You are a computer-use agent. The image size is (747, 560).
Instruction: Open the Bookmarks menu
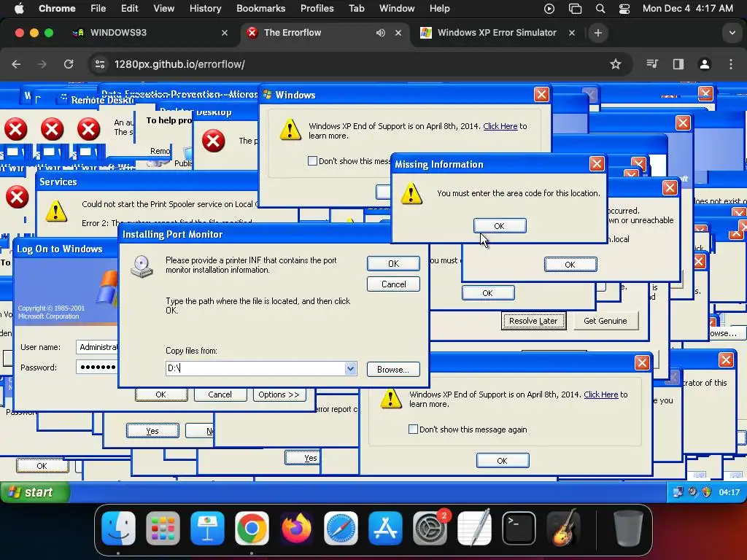pos(260,8)
